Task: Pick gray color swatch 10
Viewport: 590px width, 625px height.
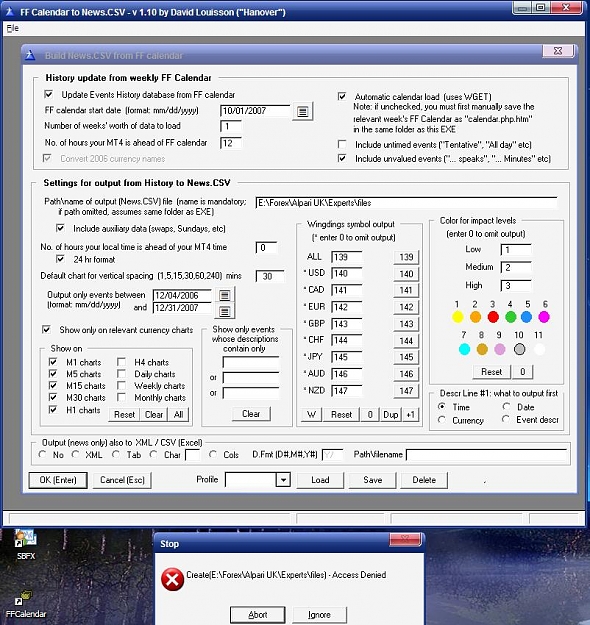Action: click(x=519, y=349)
